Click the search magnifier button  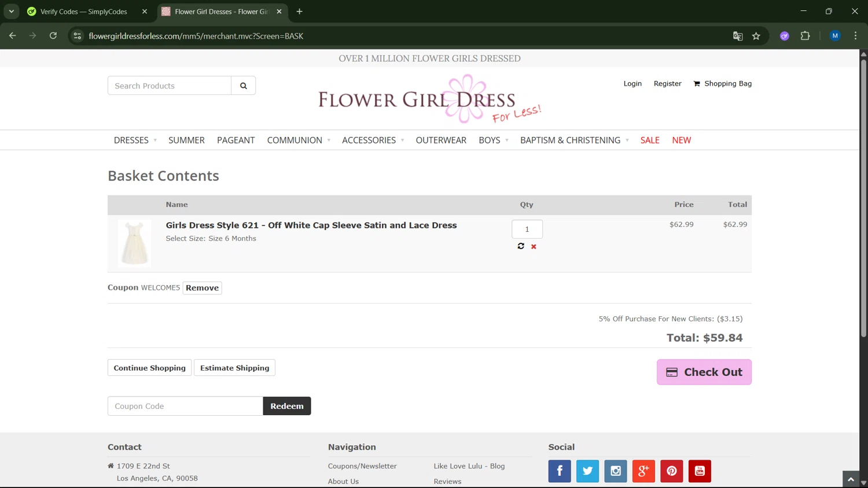click(x=244, y=86)
